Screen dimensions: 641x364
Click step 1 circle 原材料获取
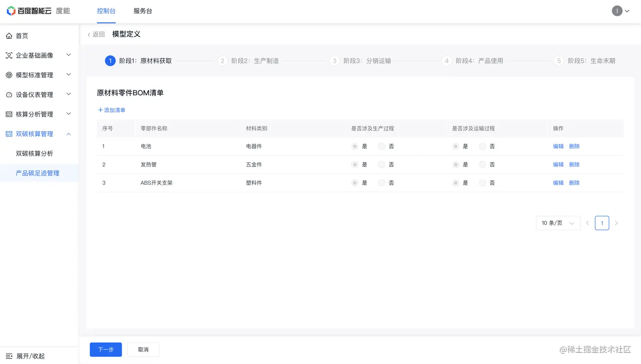point(110,61)
